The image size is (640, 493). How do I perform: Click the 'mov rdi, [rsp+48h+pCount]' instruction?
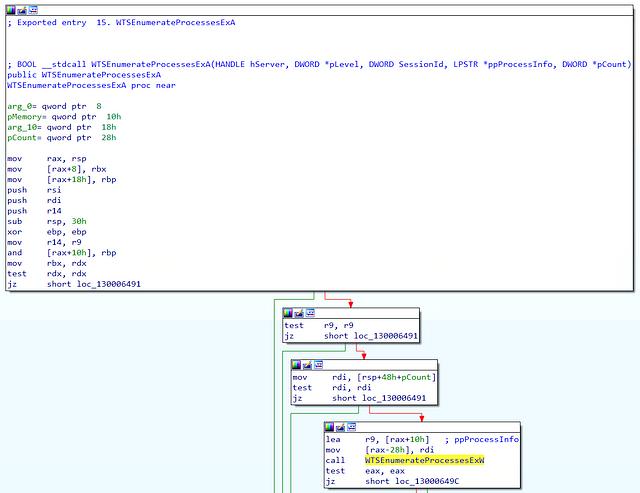(x=364, y=377)
